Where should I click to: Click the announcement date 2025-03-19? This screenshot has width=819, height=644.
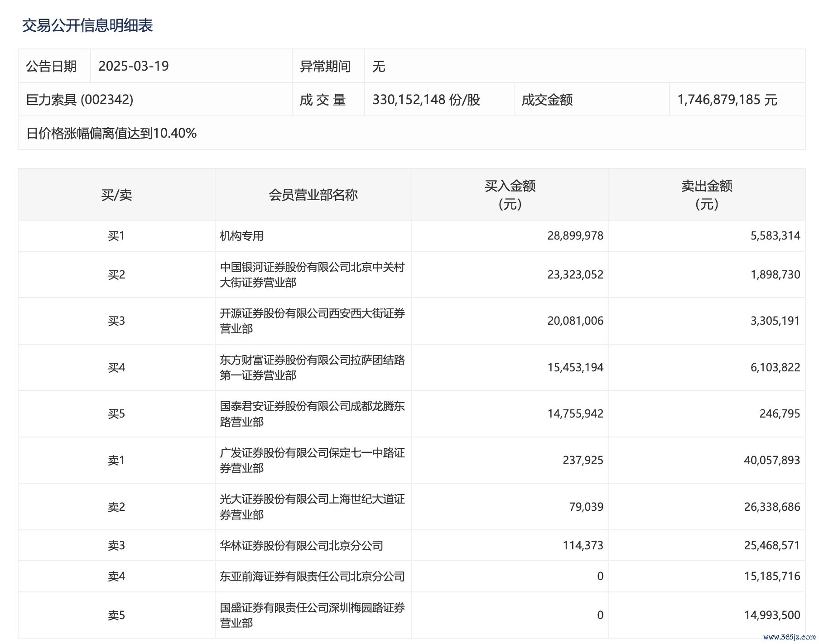(x=134, y=66)
